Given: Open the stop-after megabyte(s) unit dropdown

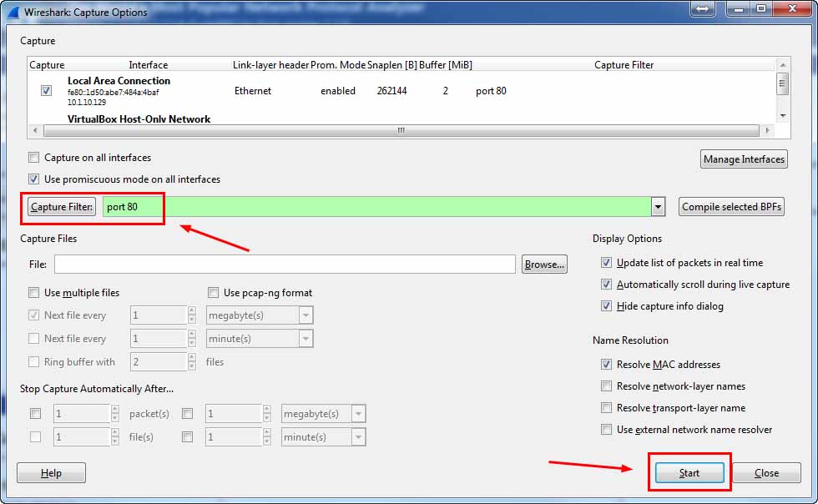Looking at the screenshot, I should 358,414.
